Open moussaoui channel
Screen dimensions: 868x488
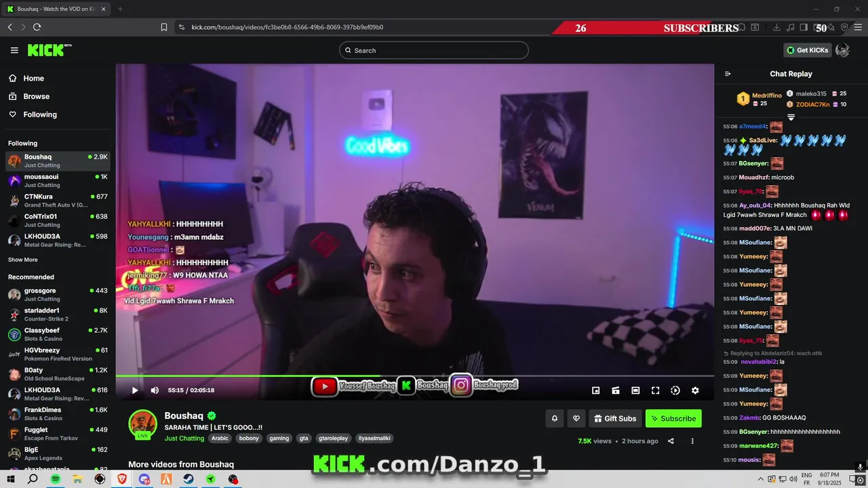[x=58, y=180]
